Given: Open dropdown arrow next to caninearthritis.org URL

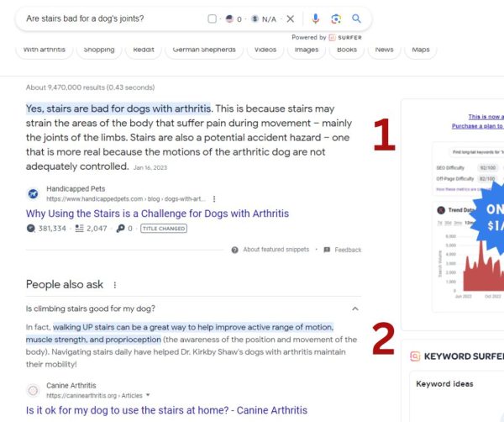Looking at the screenshot, I should coord(148,394).
